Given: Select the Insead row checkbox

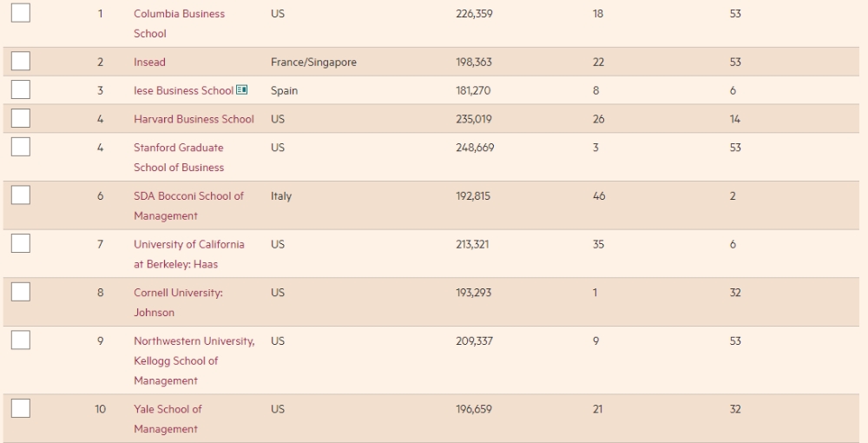Looking at the screenshot, I should coord(21,61).
